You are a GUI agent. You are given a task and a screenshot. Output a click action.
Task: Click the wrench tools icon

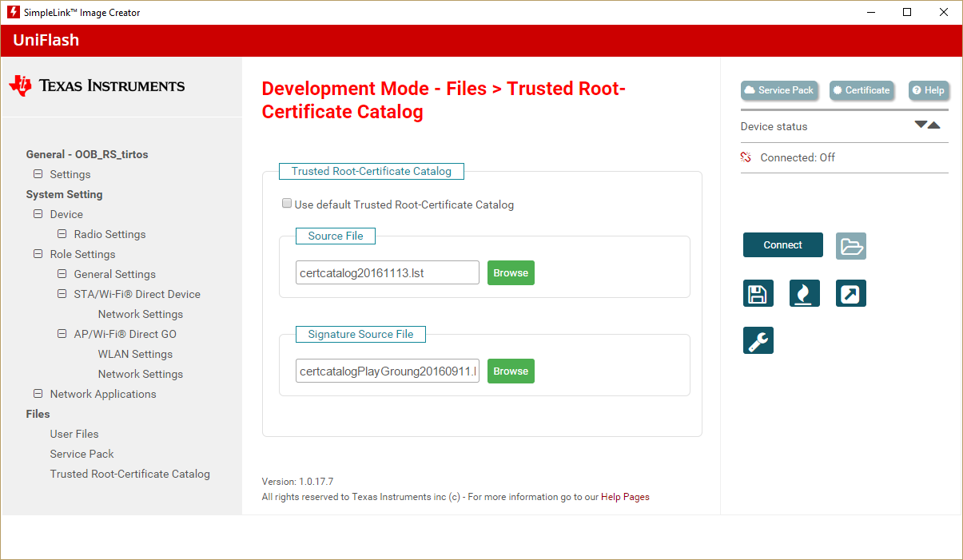pos(758,340)
